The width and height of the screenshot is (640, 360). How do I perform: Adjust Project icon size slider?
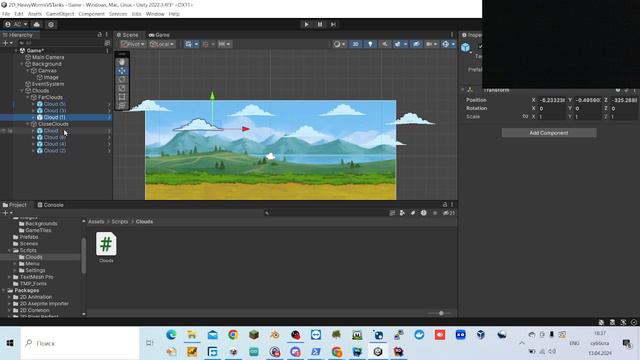pyautogui.click(x=440, y=313)
